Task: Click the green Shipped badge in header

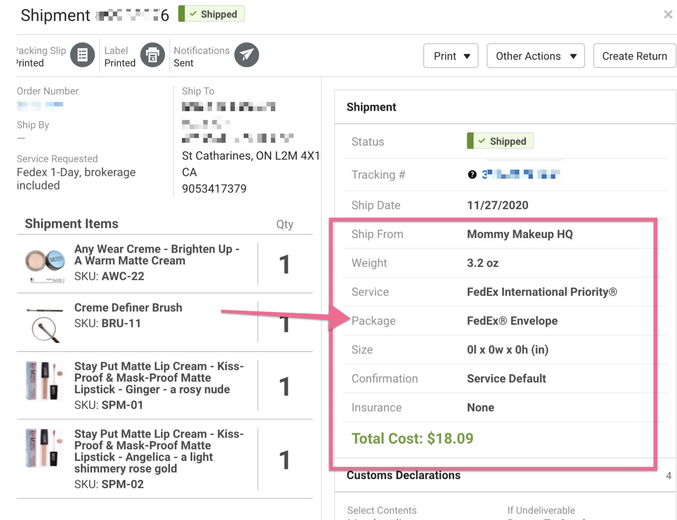Action: 211,14
